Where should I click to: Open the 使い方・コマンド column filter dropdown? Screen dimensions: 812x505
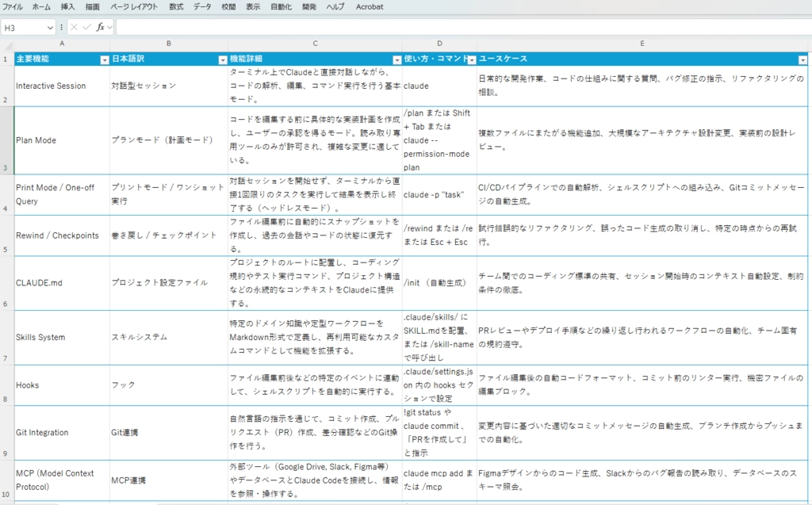point(472,60)
